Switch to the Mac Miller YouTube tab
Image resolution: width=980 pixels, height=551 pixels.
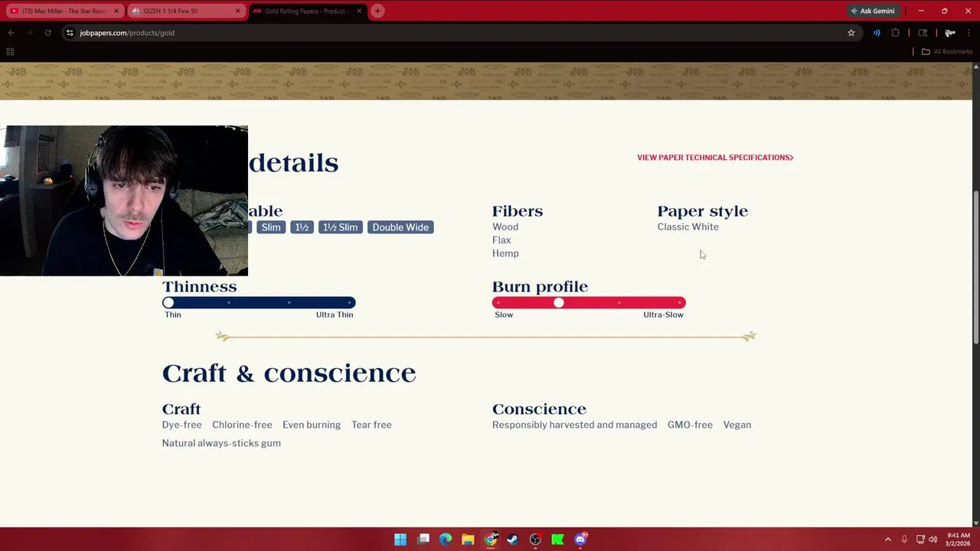[64, 11]
